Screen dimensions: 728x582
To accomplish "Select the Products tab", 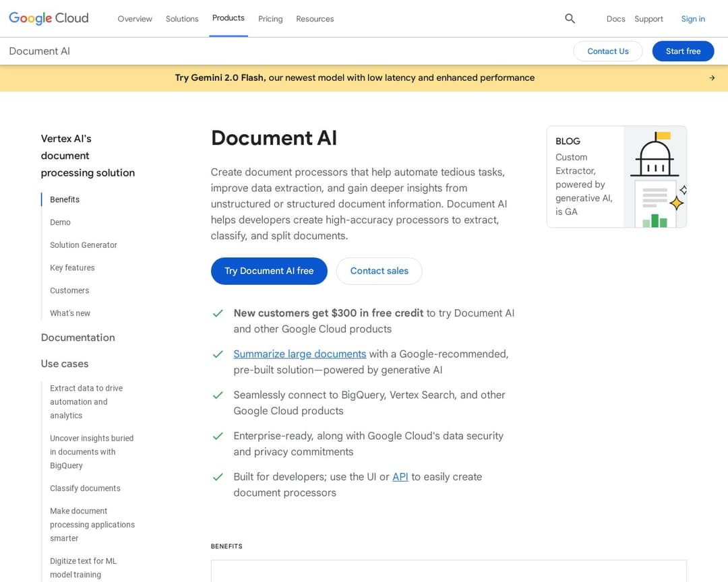I will (x=228, y=18).
